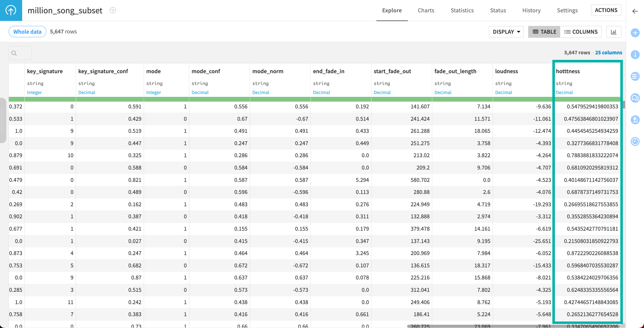Open the timeline clock icon in sidebar
The height and width of the screenshot is (328, 644).
(x=635, y=141)
